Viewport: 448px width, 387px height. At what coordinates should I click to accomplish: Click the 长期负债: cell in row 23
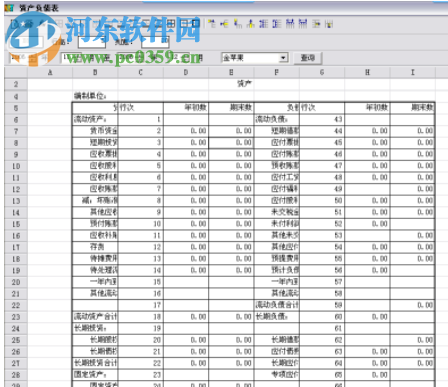coord(277,317)
